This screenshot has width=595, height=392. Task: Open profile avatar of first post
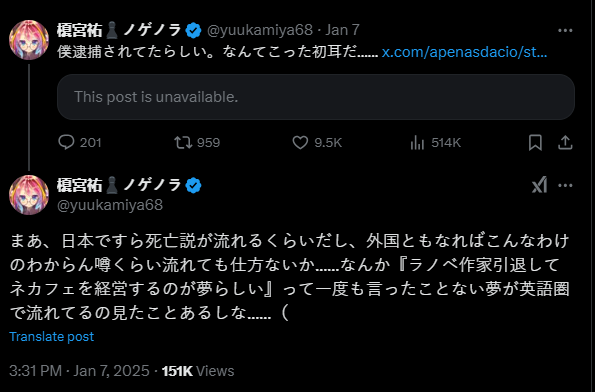[29, 40]
